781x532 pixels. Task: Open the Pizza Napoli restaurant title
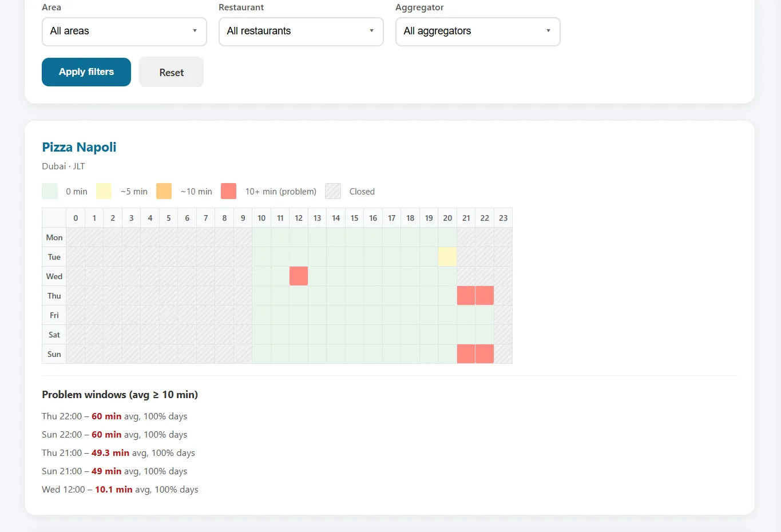pos(79,148)
